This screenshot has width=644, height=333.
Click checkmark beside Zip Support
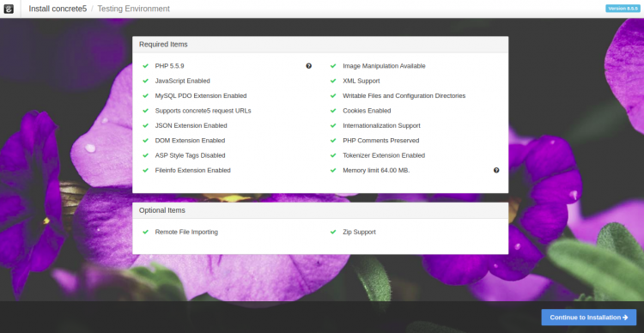[x=333, y=232]
